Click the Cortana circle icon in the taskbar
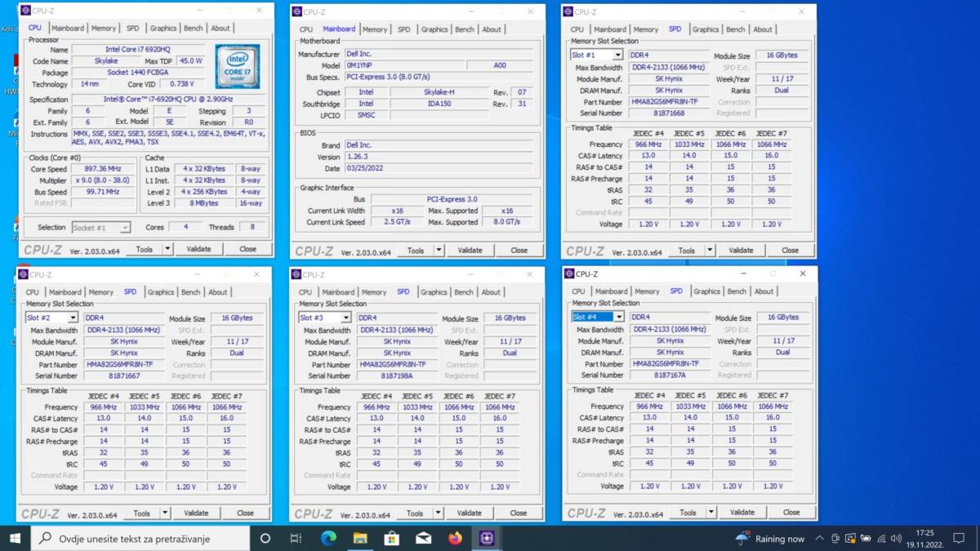Screen dimensions: 980x551 point(265,539)
